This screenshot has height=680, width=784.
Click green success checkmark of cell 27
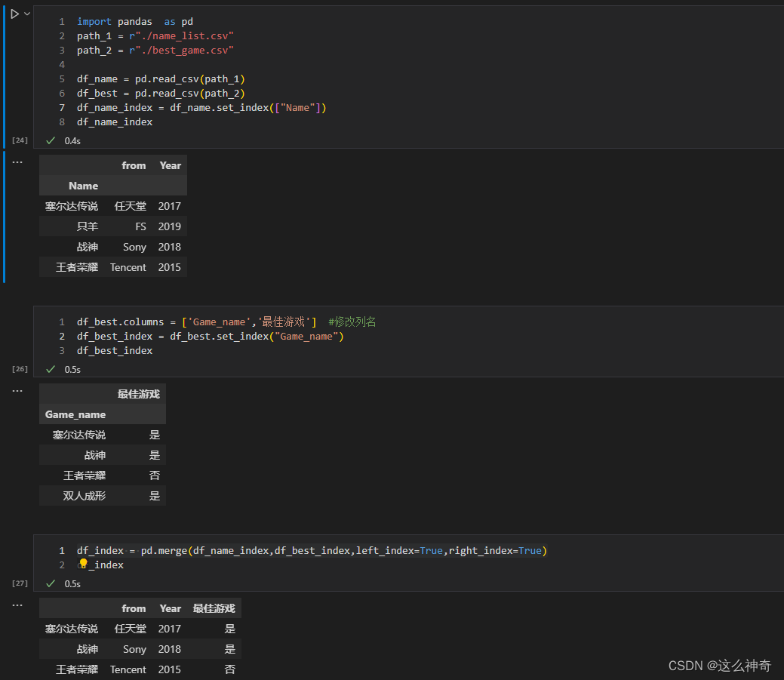point(51,583)
